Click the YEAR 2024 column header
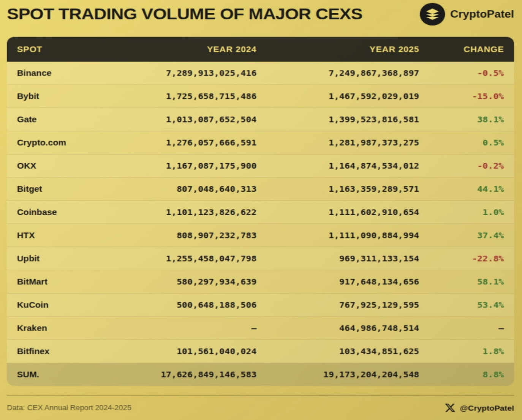 231,49
